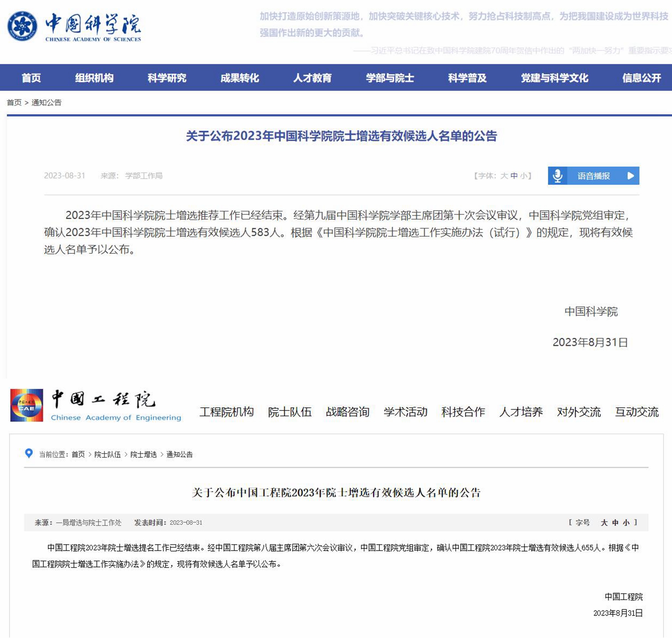Select small font size 小 in CAS article
The image size is (672, 638).
[x=523, y=176]
